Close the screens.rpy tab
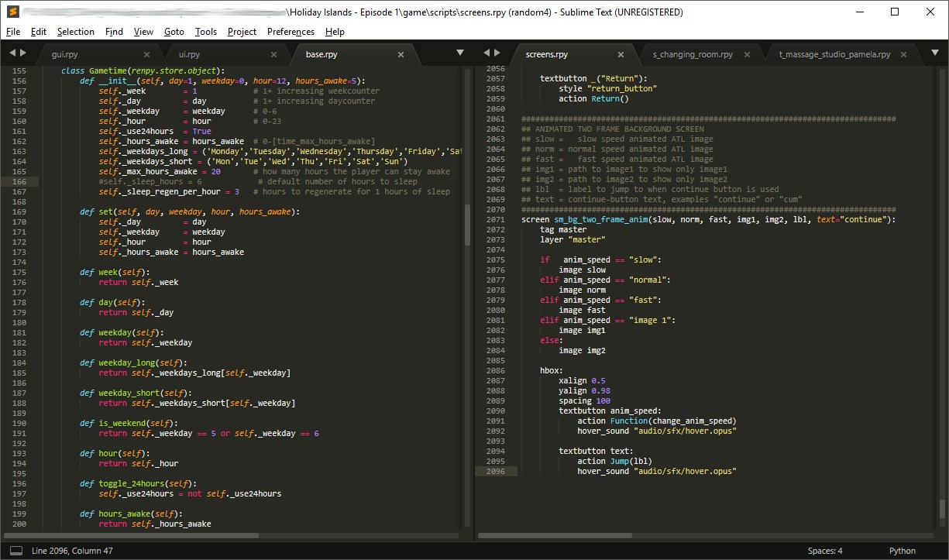949x560 pixels. point(621,55)
